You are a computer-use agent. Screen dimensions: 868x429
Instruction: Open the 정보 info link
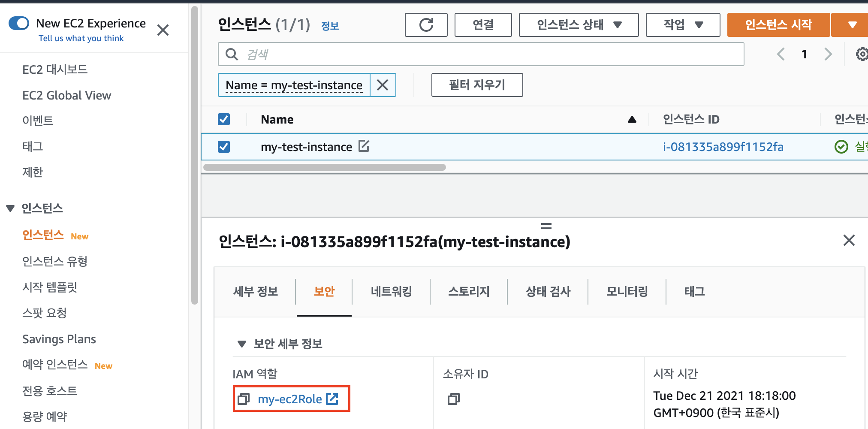click(x=330, y=26)
